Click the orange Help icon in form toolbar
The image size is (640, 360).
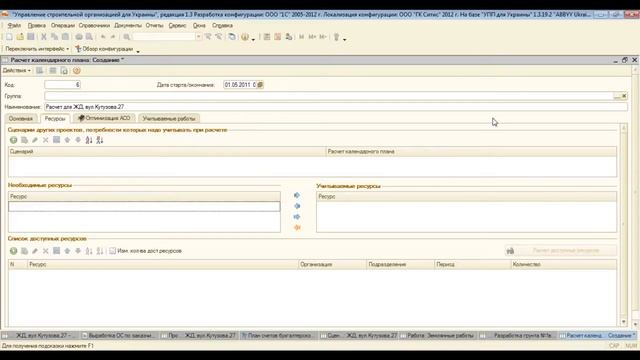click(76, 71)
